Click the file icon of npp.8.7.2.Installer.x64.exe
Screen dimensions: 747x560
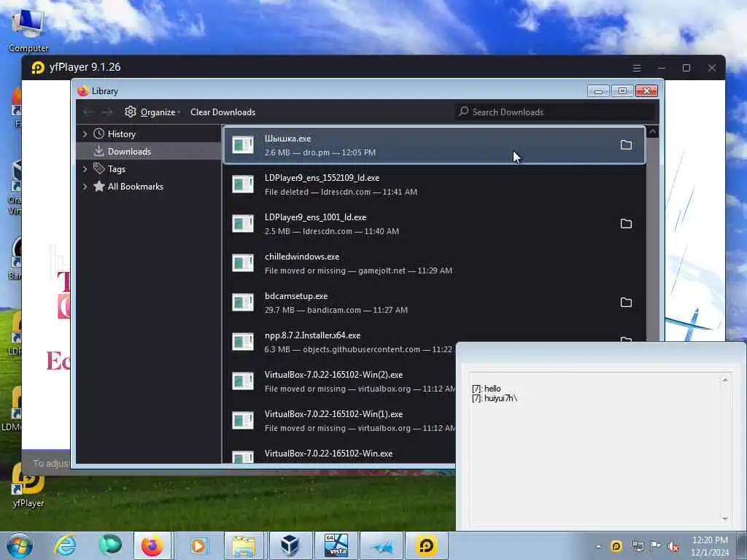coord(242,342)
